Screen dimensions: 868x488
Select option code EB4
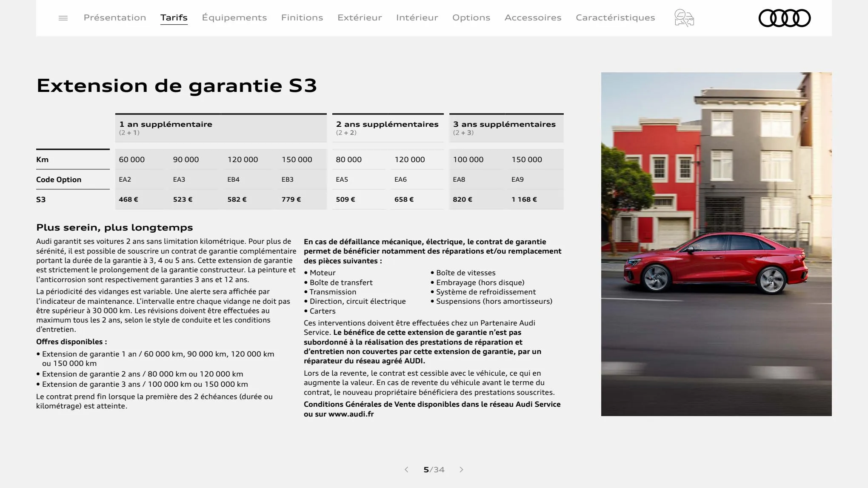(234, 180)
